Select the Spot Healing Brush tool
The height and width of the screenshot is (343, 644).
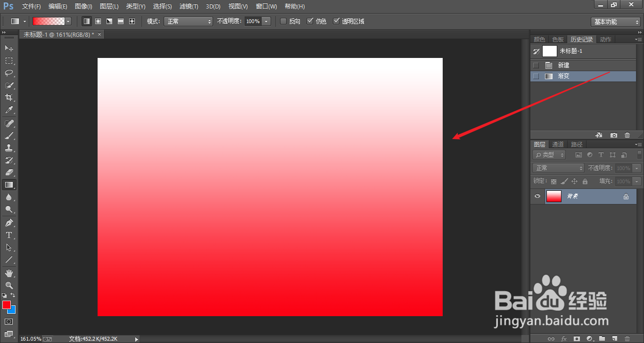coord(9,123)
